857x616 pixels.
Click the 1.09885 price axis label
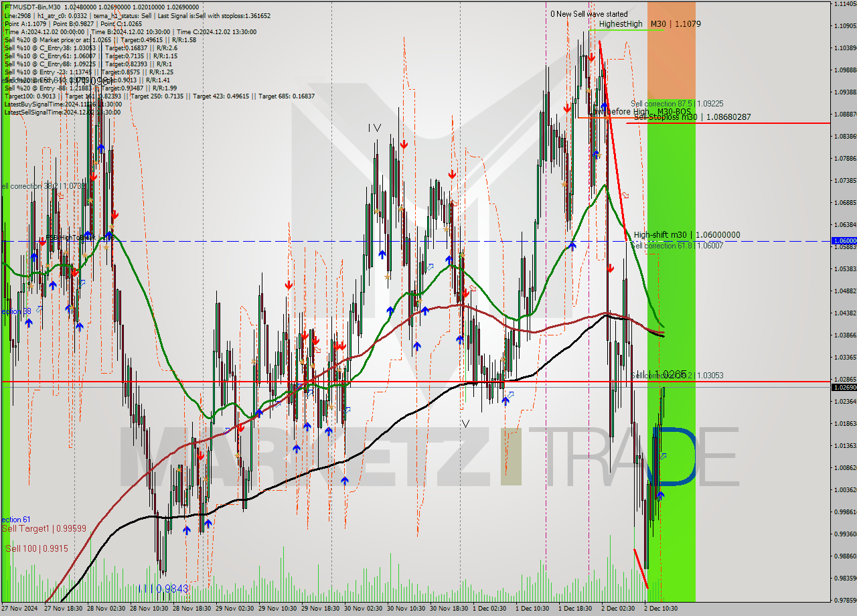pos(845,70)
